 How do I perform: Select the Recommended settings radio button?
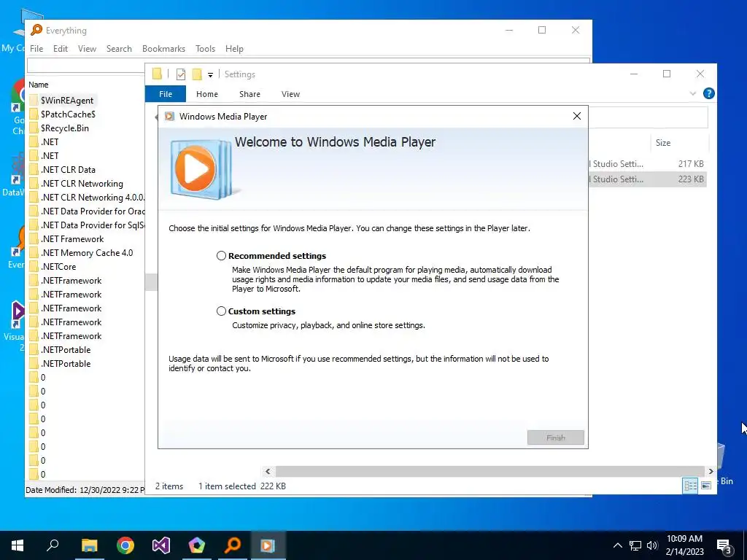pos(221,256)
